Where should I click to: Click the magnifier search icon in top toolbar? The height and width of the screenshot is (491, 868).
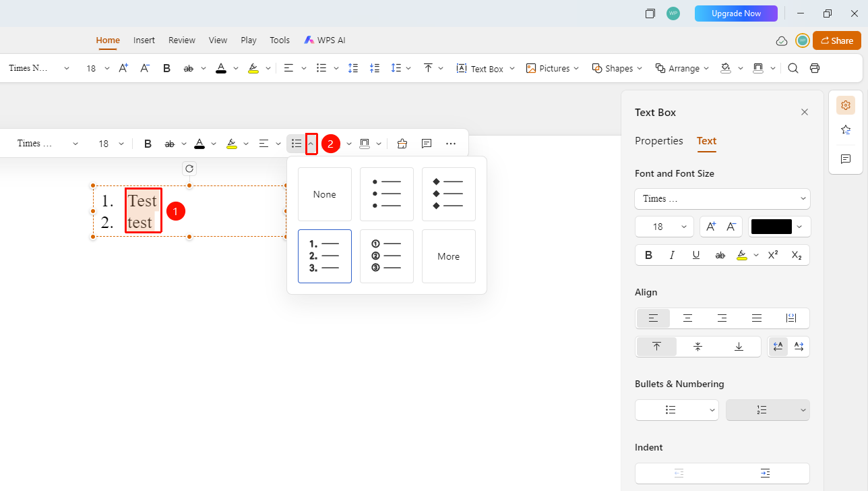[x=793, y=68]
